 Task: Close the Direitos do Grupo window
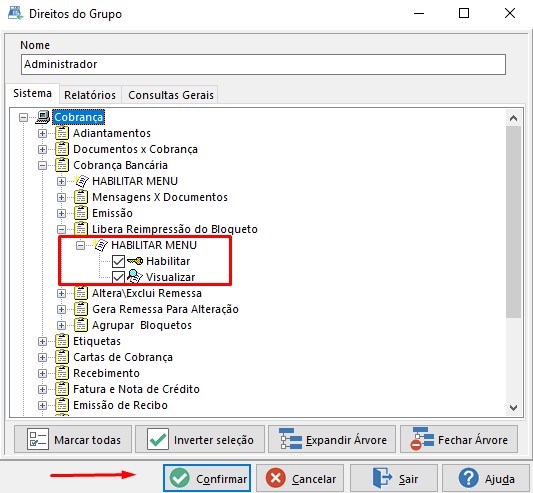510,14
